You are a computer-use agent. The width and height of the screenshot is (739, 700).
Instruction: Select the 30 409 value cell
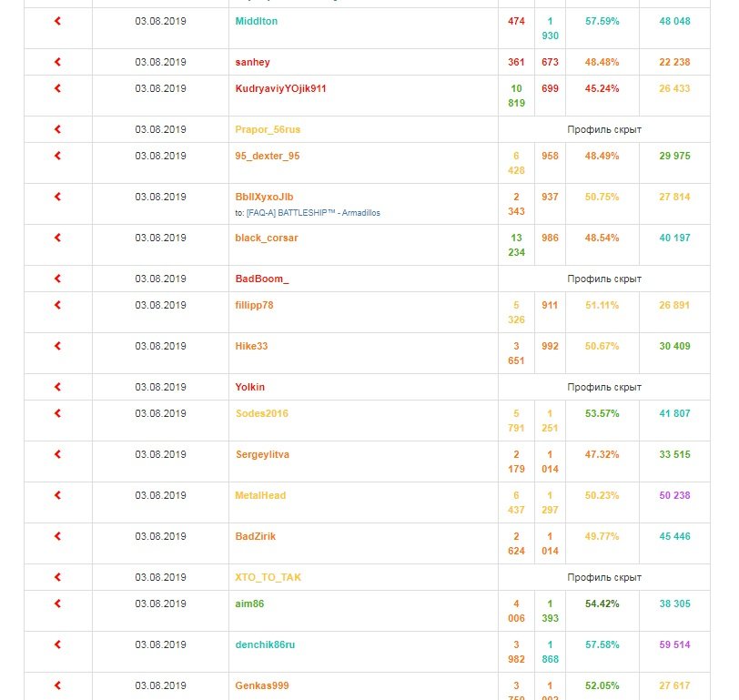pyautogui.click(x=675, y=347)
